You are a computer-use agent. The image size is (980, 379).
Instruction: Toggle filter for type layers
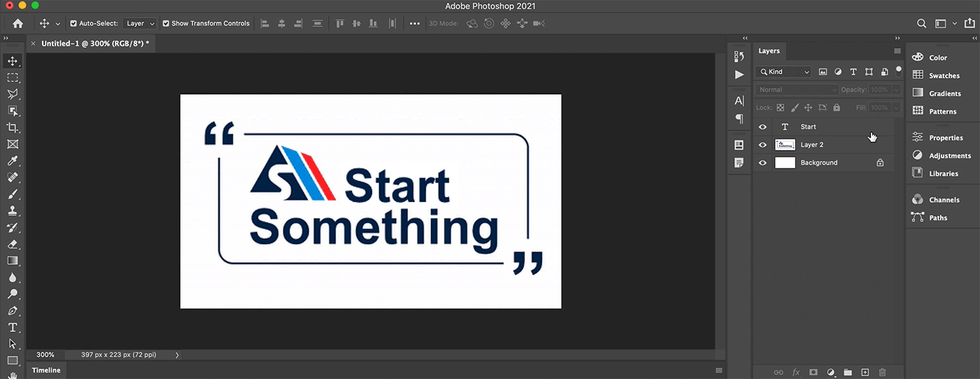tap(853, 71)
